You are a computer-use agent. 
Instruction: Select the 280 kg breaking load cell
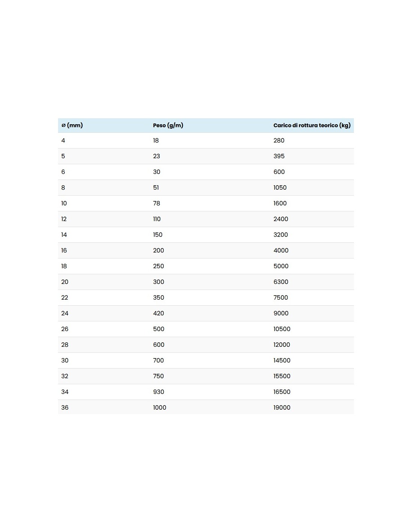pos(279,141)
